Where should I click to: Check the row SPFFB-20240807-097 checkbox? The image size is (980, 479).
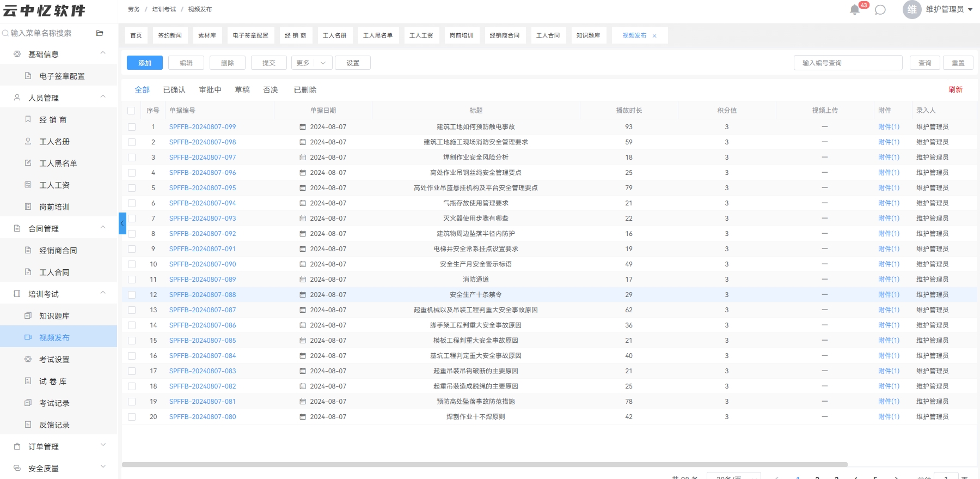click(x=131, y=157)
